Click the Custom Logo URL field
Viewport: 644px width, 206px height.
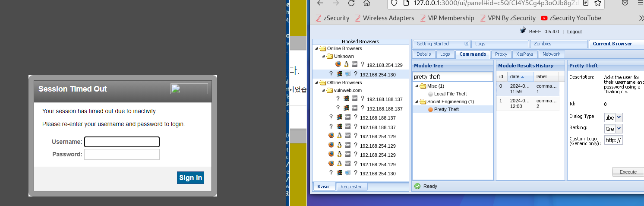tap(613, 140)
